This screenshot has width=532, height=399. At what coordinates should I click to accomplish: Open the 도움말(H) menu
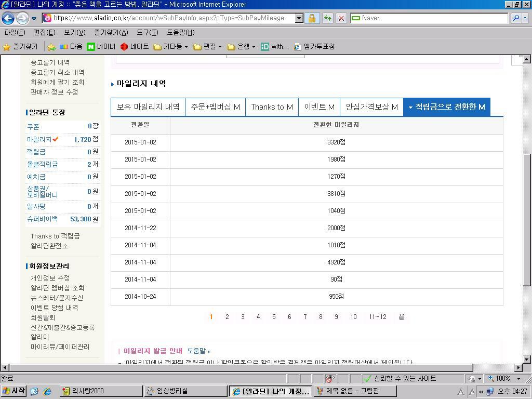(180, 33)
